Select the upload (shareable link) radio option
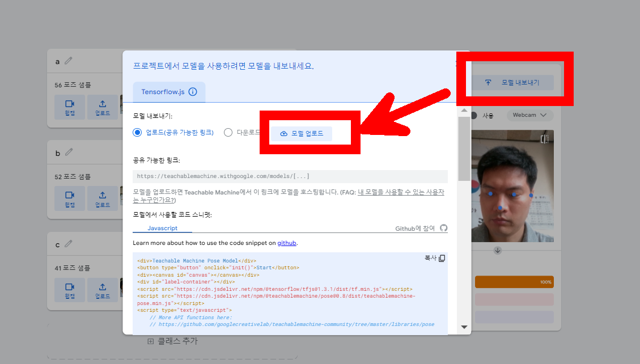 [x=138, y=133]
